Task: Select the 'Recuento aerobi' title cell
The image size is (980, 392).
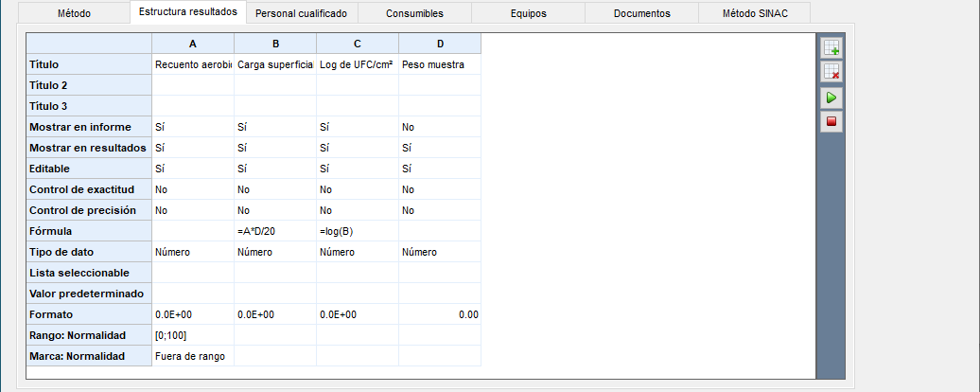Action: pos(193,64)
